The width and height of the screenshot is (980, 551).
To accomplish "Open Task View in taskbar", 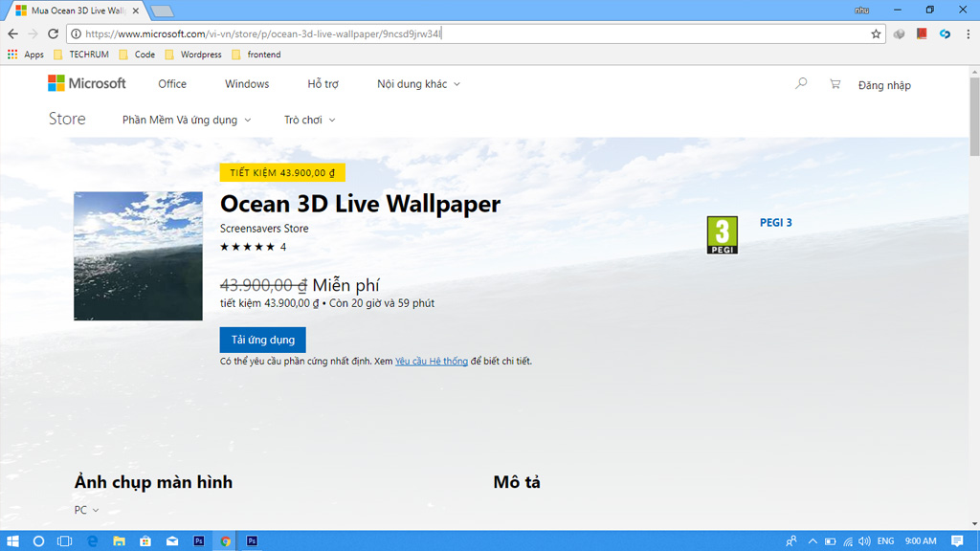I will point(64,541).
